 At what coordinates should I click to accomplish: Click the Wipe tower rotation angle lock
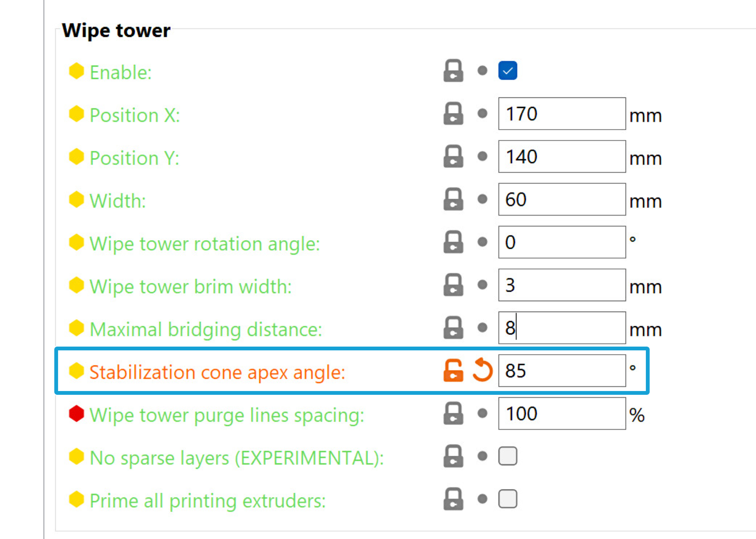[453, 242]
